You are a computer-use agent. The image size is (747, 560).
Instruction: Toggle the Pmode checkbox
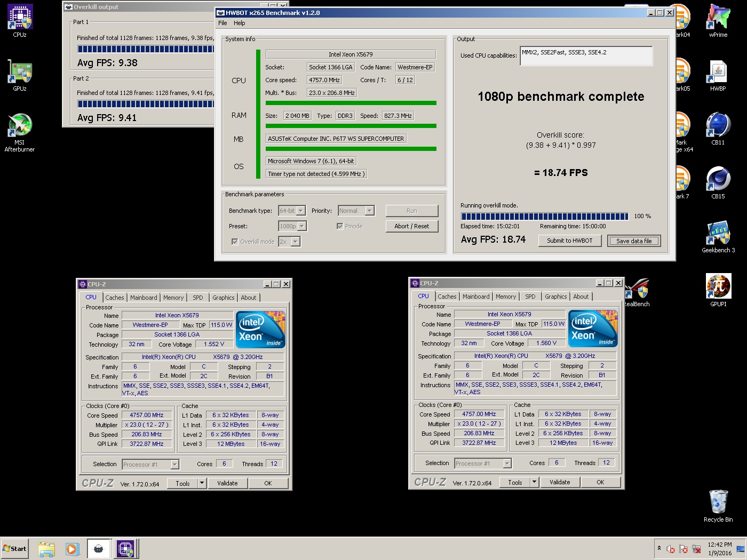pyautogui.click(x=339, y=226)
